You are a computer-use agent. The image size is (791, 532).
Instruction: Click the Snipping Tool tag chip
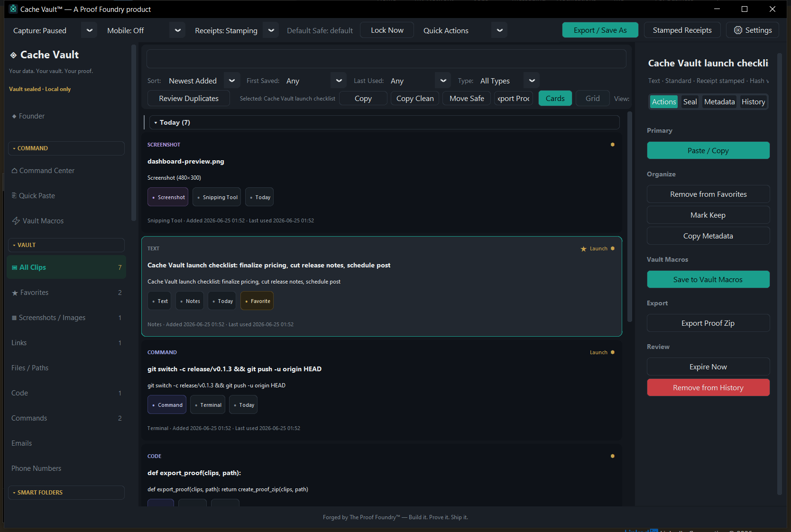point(217,197)
